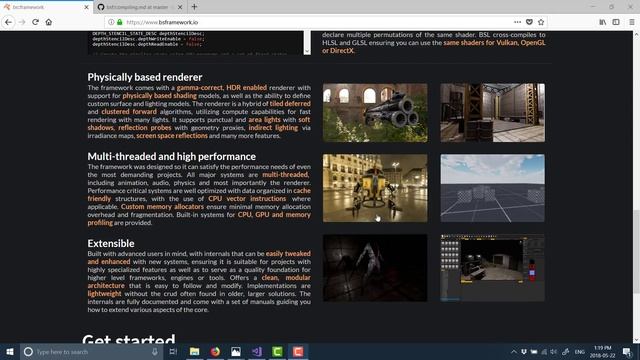Open the network icon in system tray
Image resolution: width=640 pixels, height=360 pixels.
coord(544,352)
